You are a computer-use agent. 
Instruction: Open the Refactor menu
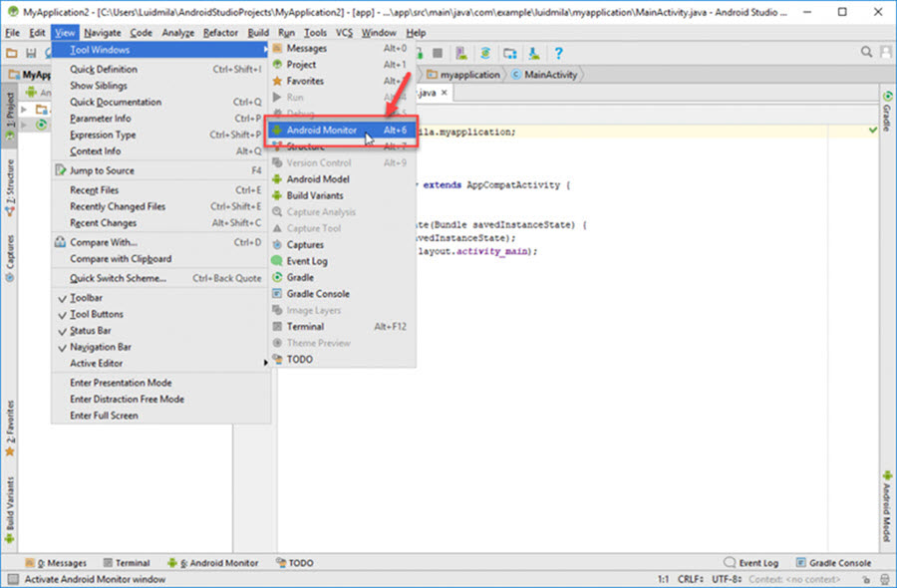coord(220,33)
